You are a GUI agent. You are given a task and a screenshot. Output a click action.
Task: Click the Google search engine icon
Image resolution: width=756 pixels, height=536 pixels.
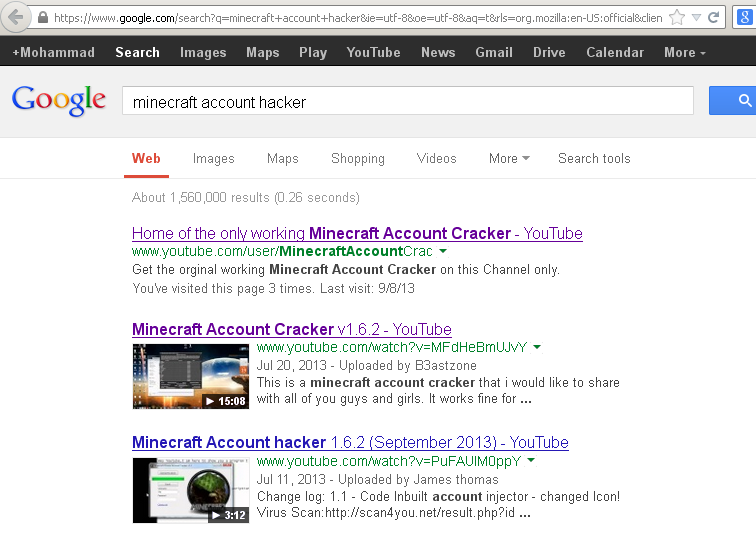pos(744,18)
